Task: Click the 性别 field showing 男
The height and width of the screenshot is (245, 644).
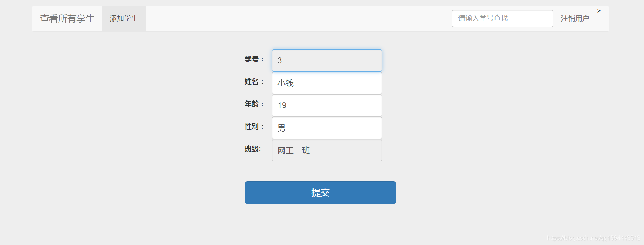Action: (326, 128)
